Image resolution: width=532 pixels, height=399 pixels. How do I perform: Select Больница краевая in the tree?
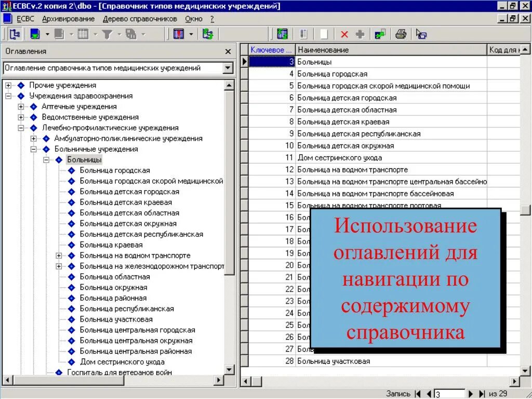[x=111, y=245]
